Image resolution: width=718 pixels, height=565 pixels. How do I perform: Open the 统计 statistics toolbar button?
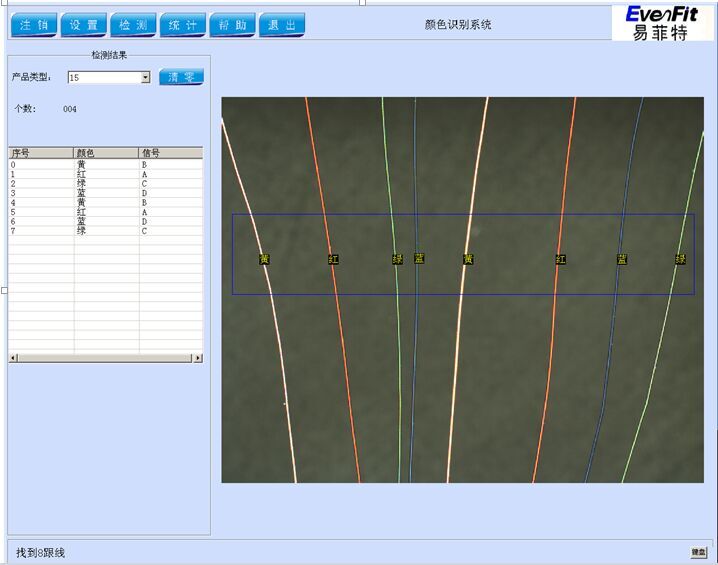click(182, 25)
